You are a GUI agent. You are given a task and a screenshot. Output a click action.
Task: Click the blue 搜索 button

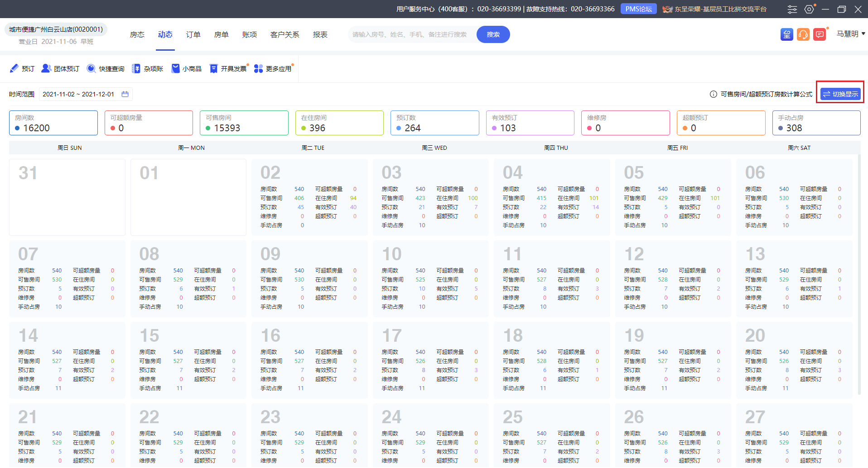click(x=493, y=34)
